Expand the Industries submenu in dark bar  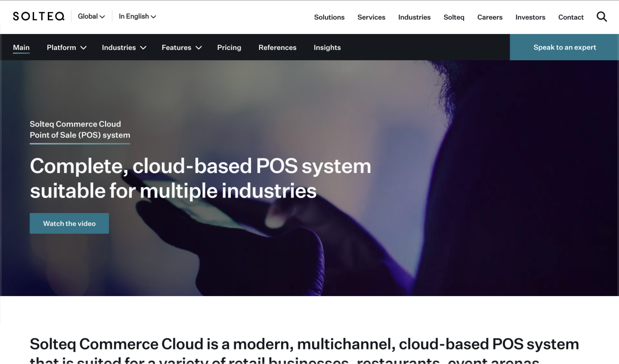124,47
